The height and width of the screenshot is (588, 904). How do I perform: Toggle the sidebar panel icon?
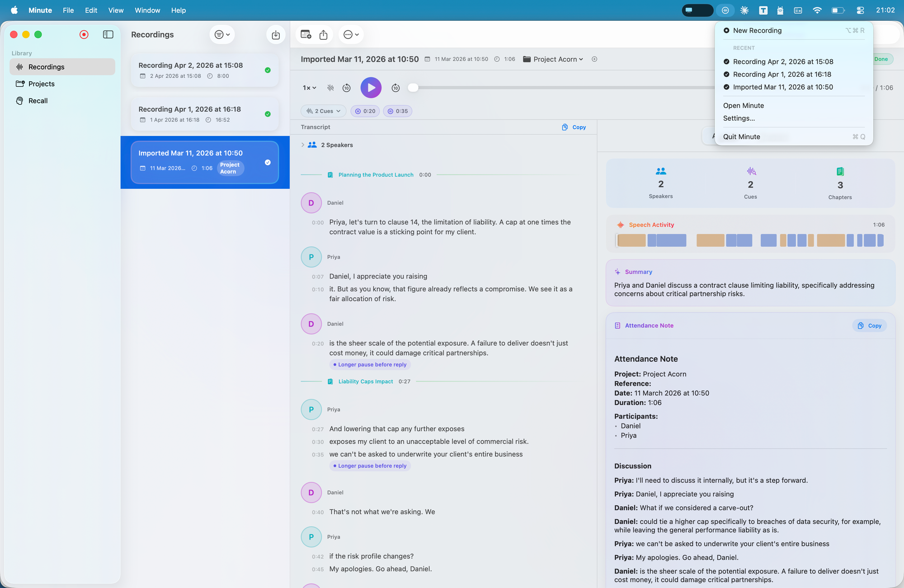click(108, 34)
